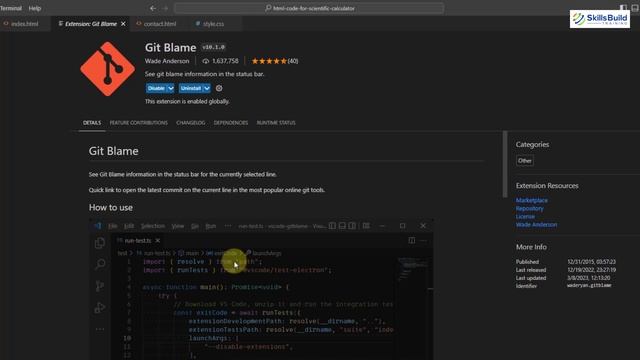Open the Marketplace resource link
Viewport: 640px width, 360px height.
pyautogui.click(x=531, y=200)
